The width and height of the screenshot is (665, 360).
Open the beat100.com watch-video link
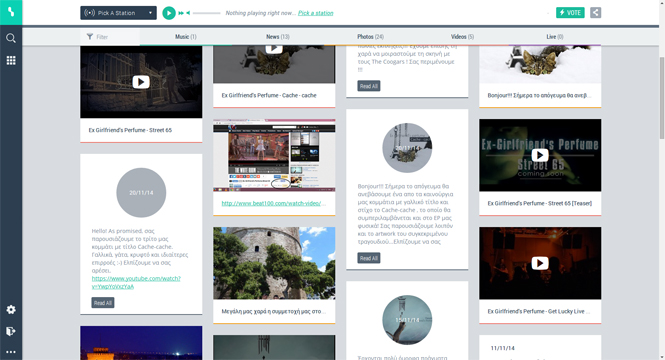pyautogui.click(x=274, y=203)
